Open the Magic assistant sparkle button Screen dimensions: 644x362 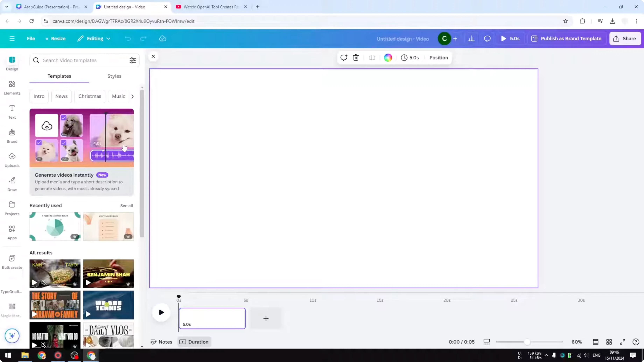point(12,336)
